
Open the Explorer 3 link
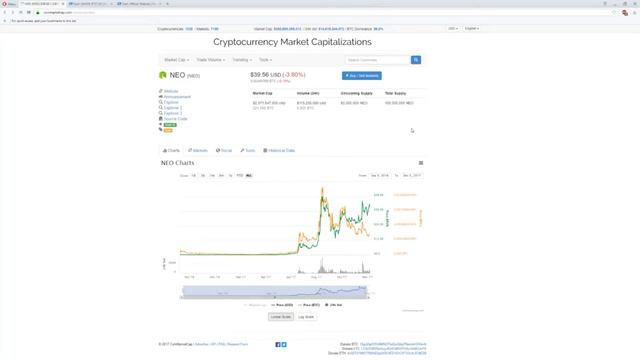pos(173,113)
